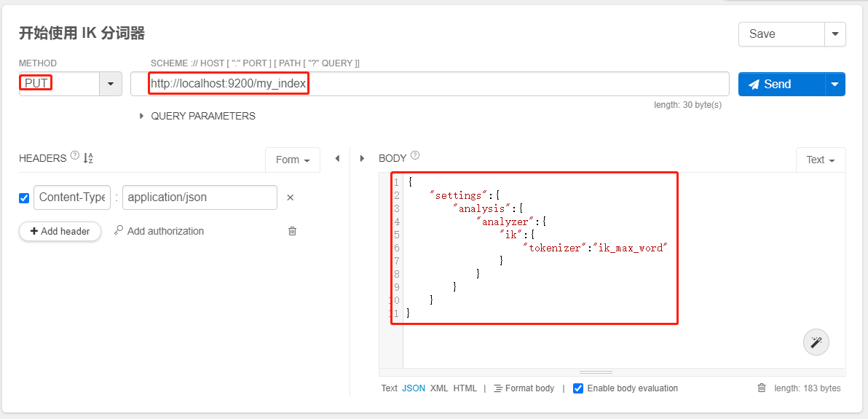Image resolution: width=868 pixels, height=419 pixels.
Task: Click the Add header button
Action: [60, 231]
